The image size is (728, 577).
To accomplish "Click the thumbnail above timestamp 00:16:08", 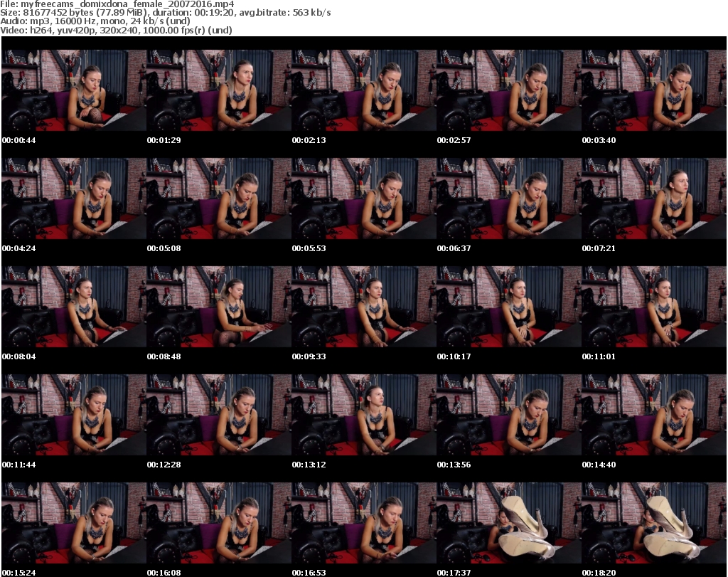I will pos(219,524).
